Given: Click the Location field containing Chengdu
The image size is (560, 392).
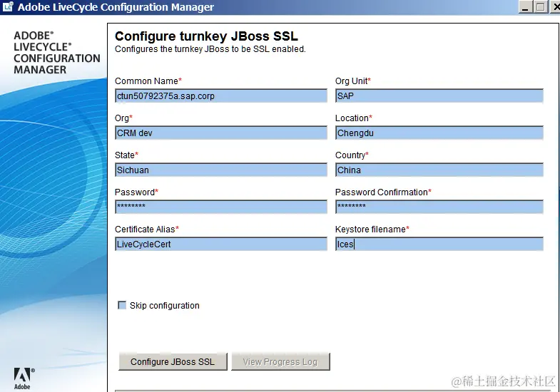Looking at the screenshot, I should (439, 133).
